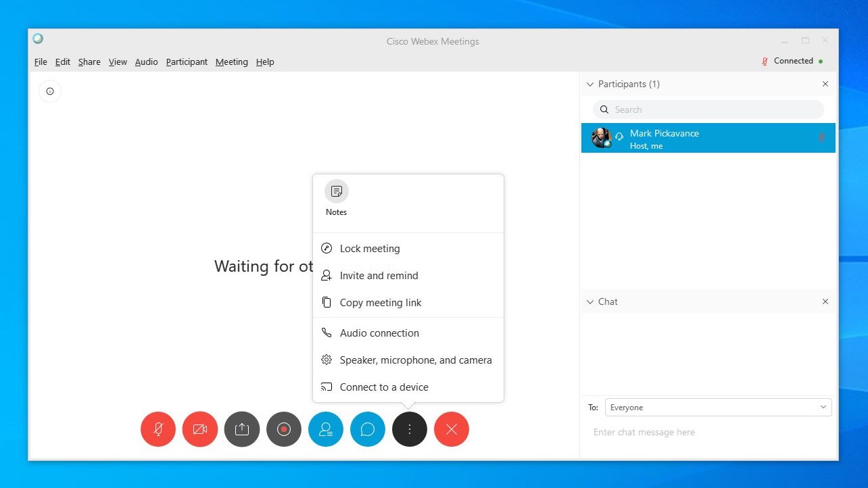The width and height of the screenshot is (868, 488).
Task: Click the muted mic icon beside Mark Pickavance
Action: pyautogui.click(x=821, y=137)
